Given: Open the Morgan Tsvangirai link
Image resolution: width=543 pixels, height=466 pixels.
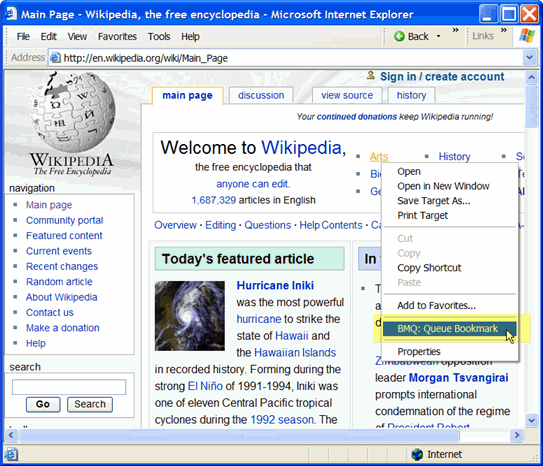Looking at the screenshot, I should [459, 377].
